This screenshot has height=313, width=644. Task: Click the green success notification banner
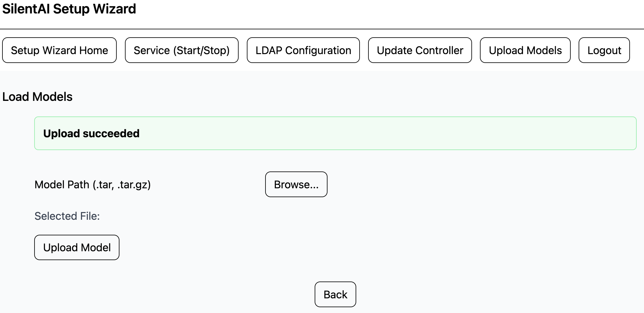click(x=367, y=133)
